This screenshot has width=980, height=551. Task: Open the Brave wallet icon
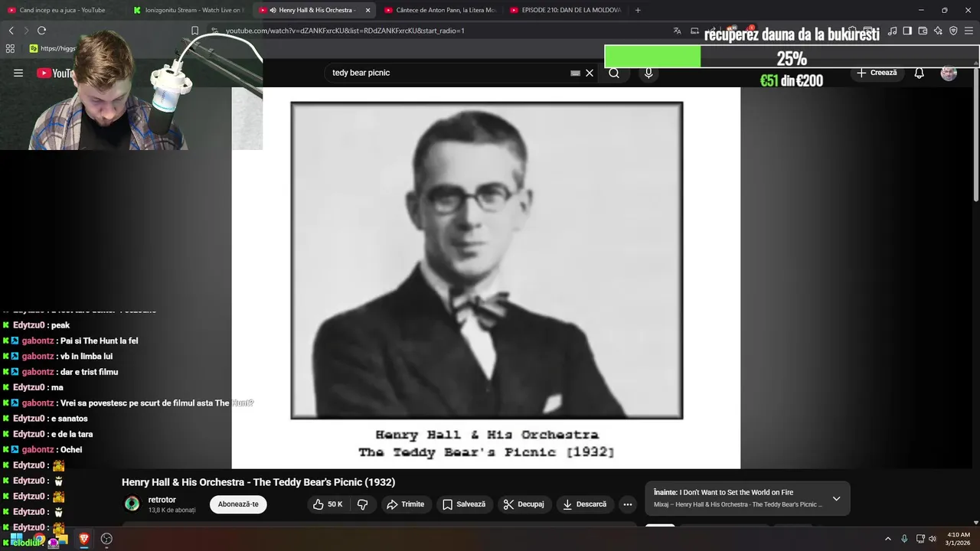click(923, 31)
